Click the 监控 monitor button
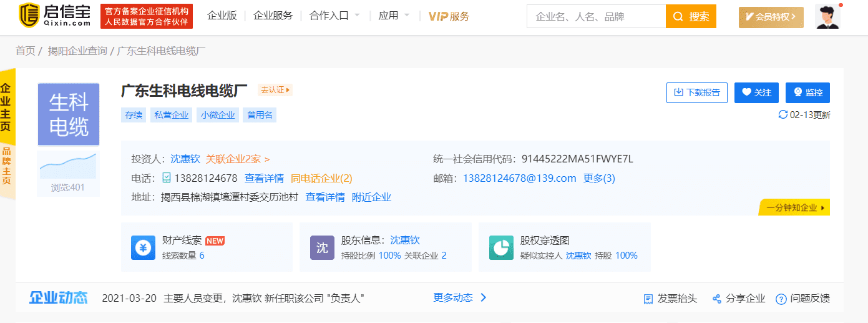The width and height of the screenshot is (868, 323). (807, 92)
